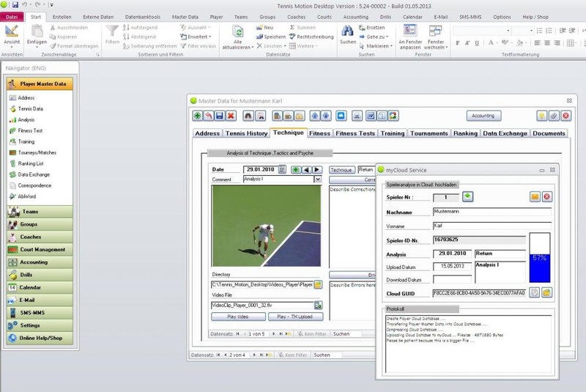Click the envelope icon in myCloud Service

click(535, 196)
